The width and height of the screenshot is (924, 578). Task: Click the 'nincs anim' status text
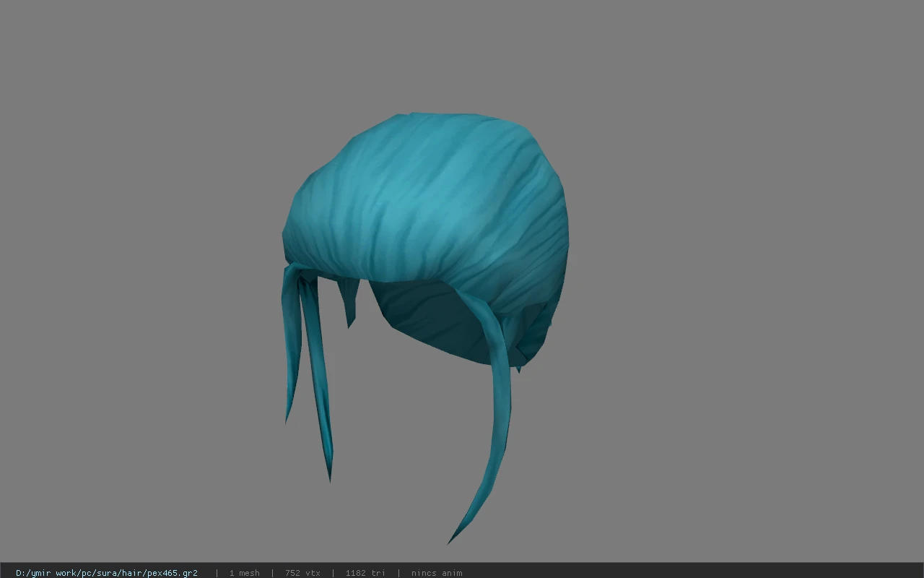pos(437,573)
